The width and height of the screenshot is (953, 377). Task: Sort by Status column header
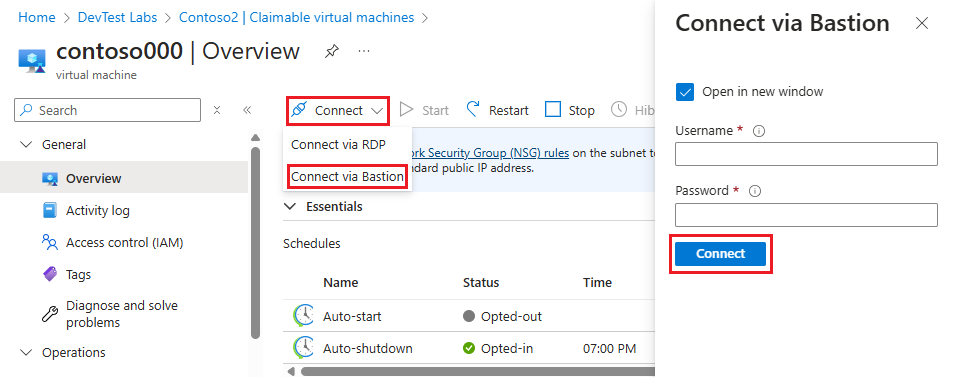point(481,283)
